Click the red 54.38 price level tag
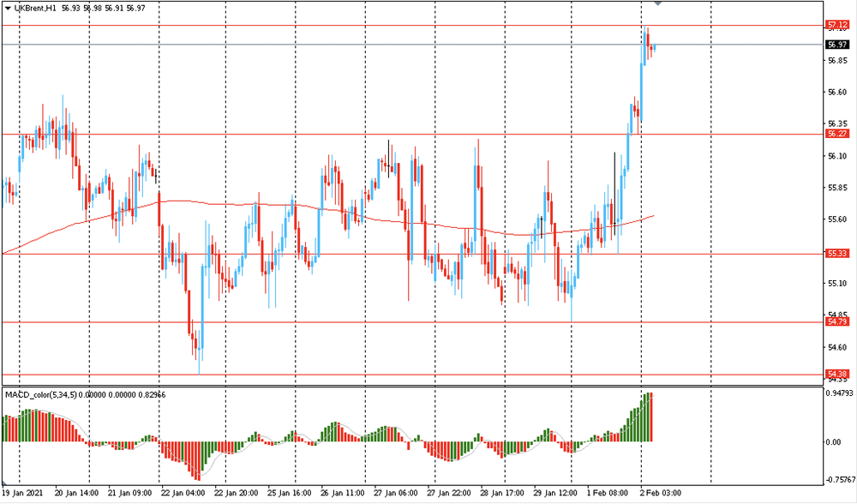Screen dimensions: 857x504 click(836, 375)
